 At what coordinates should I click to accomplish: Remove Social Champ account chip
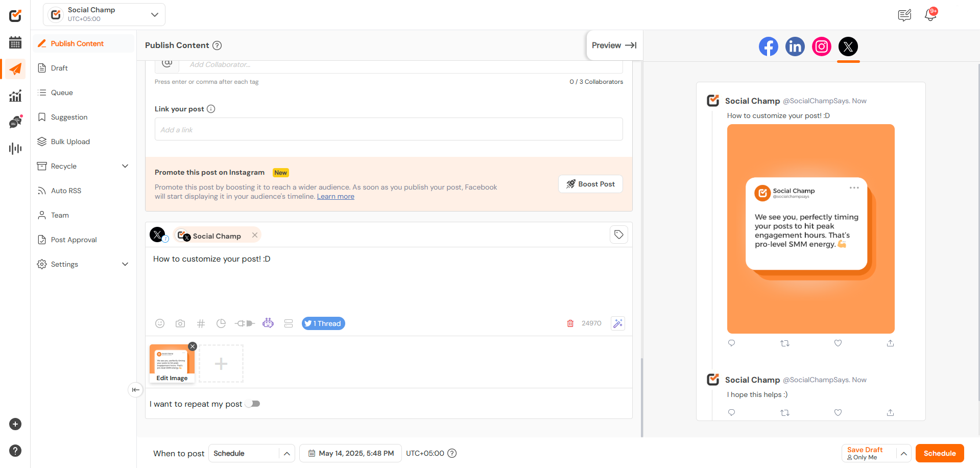[255, 235]
